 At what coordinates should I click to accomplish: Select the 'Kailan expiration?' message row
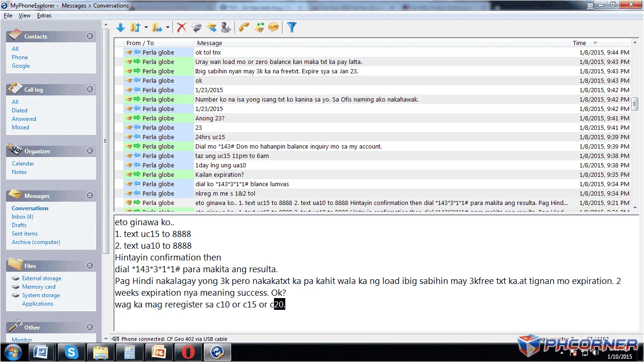pyautogui.click(x=372, y=174)
